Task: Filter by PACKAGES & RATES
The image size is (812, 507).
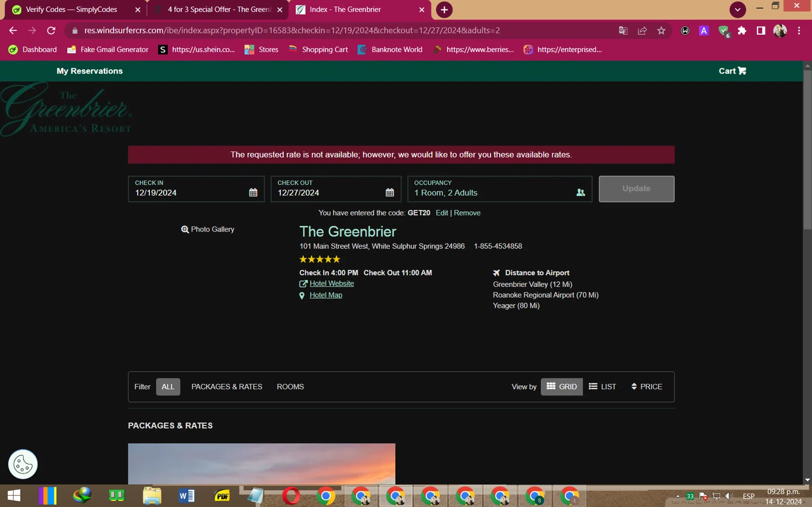Action: click(227, 387)
